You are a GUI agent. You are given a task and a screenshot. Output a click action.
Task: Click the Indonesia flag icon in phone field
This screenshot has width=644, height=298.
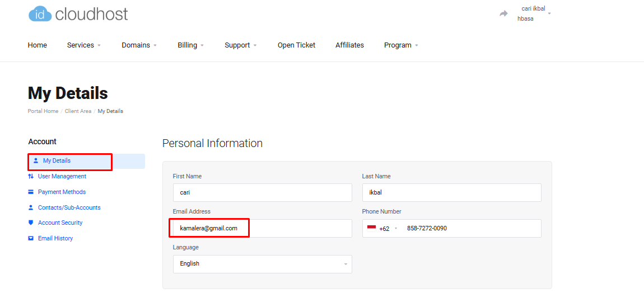371,228
